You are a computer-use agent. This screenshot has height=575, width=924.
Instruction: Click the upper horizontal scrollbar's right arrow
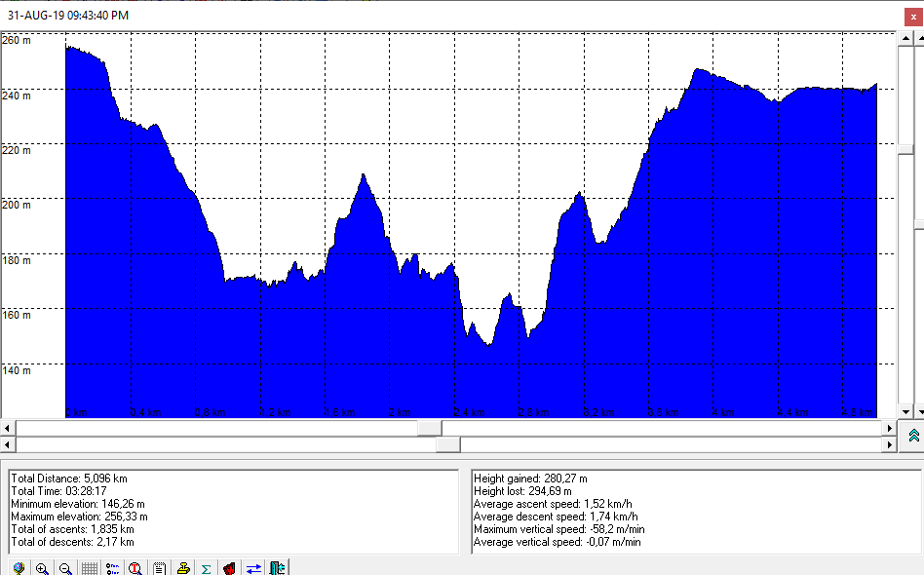click(x=888, y=428)
